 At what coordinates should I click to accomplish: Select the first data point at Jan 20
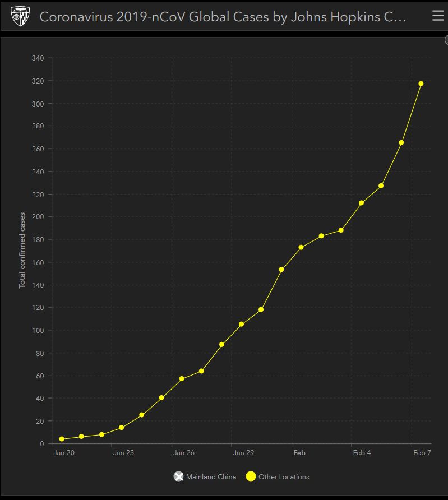[62, 439]
